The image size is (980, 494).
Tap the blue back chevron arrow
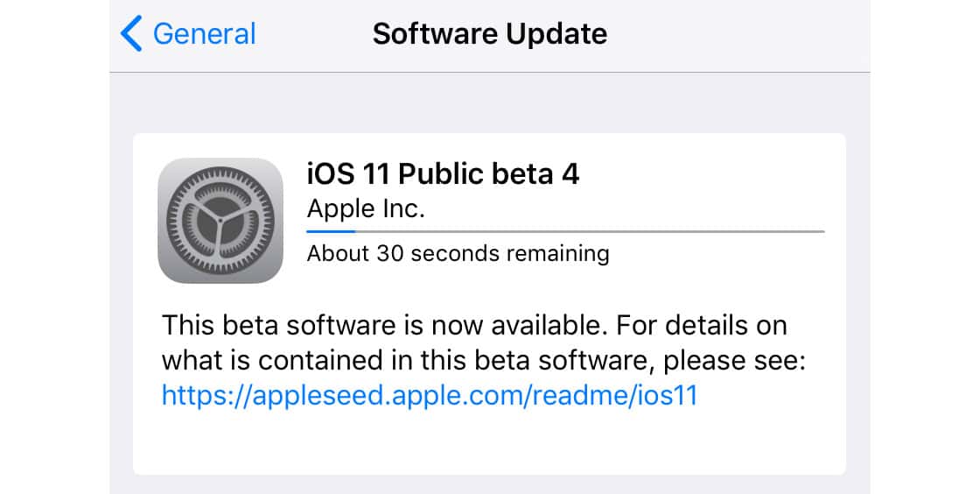pyautogui.click(x=131, y=34)
